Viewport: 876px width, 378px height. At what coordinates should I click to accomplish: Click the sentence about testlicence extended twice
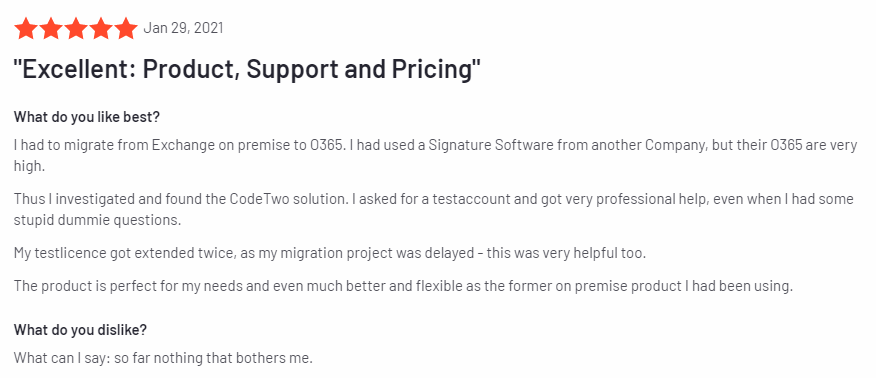coord(330,253)
